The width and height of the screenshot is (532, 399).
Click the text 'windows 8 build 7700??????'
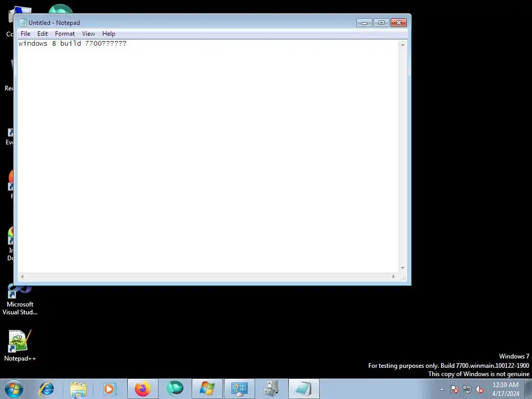72,44
